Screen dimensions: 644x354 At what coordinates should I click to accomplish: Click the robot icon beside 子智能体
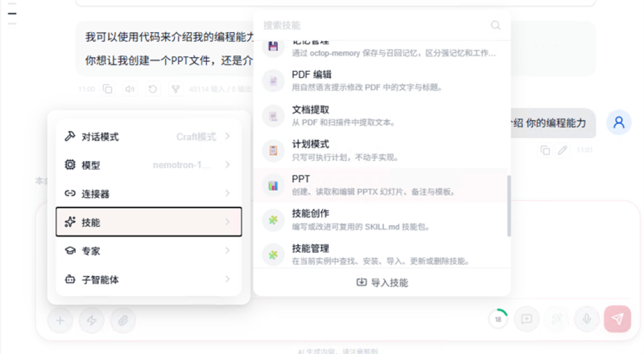point(70,280)
